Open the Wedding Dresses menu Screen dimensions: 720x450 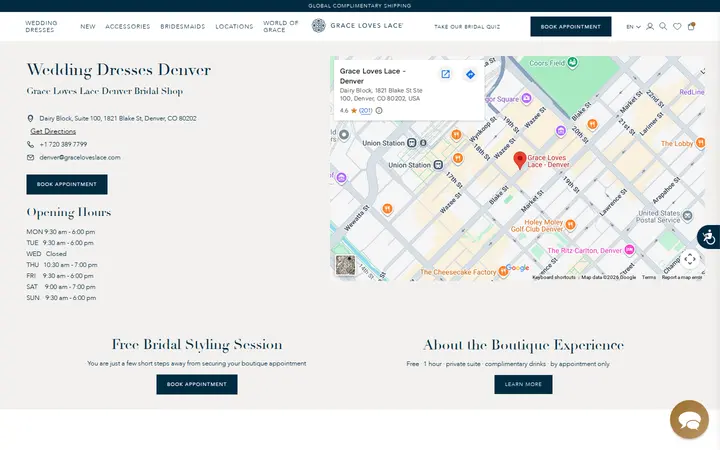coord(41,26)
